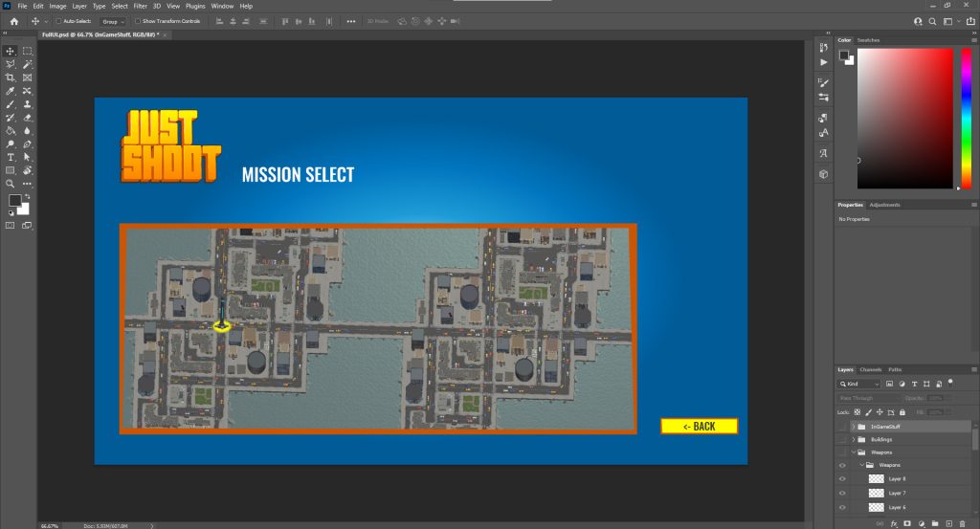This screenshot has width=980, height=529.
Task: Click the create new group folder icon
Action: coord(934,523)
